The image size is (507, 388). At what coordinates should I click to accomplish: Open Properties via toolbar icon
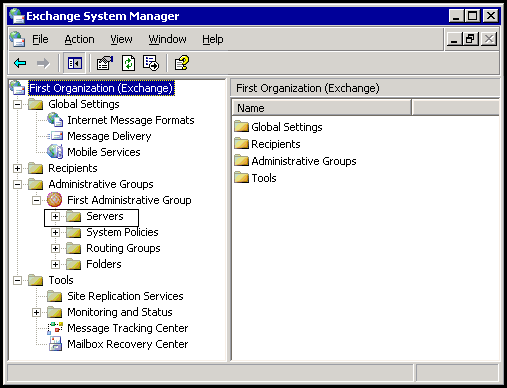pos(105,63)
